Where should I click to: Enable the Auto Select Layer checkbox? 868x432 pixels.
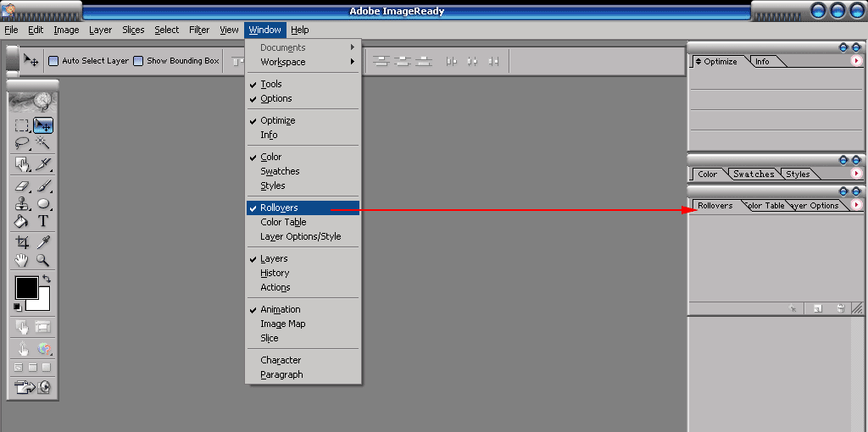pos(53,61)
